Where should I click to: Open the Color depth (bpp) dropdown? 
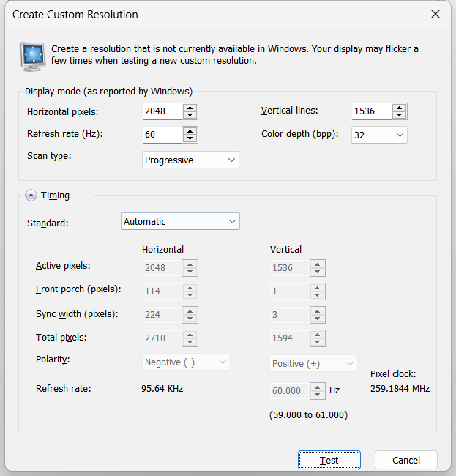(379, 135)
